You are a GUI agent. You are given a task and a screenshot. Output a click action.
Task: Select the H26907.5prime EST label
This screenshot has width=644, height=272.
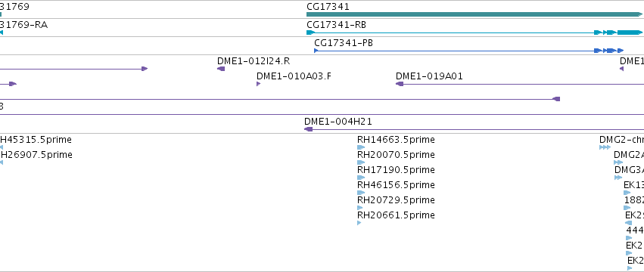coord(36,155)
